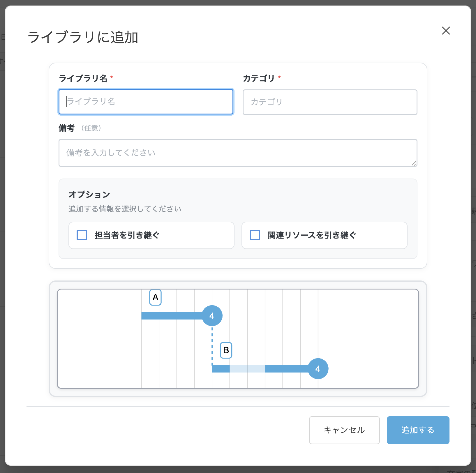This screenshot has width=476, height=473.
Task: Enable the 担当者を引き継ぐ checkbox
Action: (82, 235)
